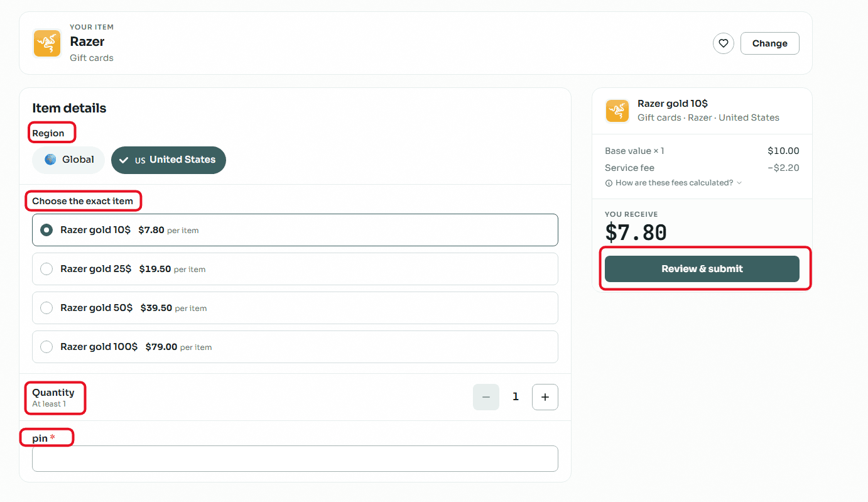868x502 pixels.
Task: Click the Razer logo in the item header
Action: 47,43
